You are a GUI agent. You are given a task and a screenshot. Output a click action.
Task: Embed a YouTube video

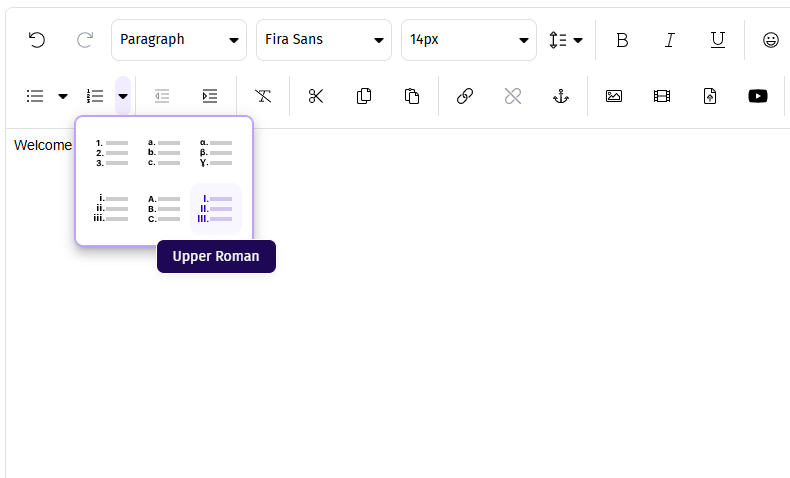[x=758, y=96]
